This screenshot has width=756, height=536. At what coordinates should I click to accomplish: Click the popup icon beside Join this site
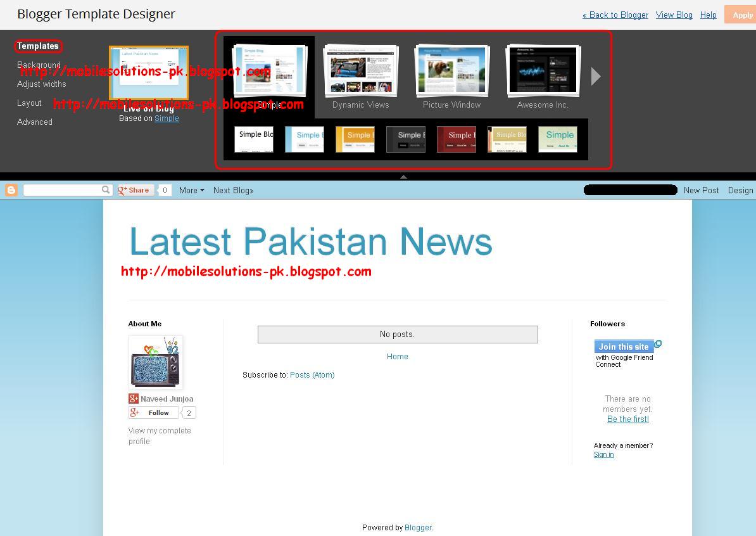[658, 344]
